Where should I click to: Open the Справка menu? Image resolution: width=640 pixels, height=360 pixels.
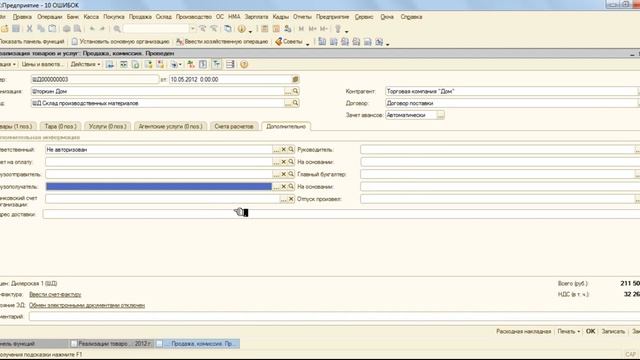click(411, 17)
